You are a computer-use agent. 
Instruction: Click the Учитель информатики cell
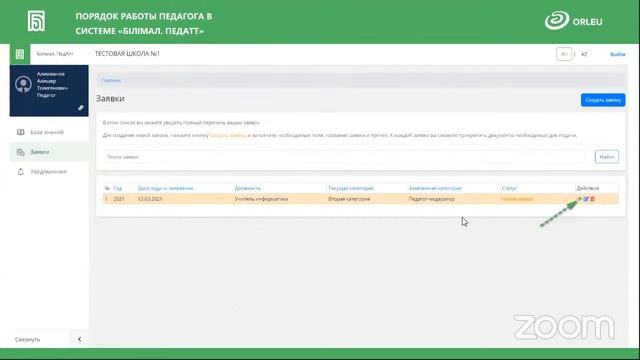coord(261,199)
